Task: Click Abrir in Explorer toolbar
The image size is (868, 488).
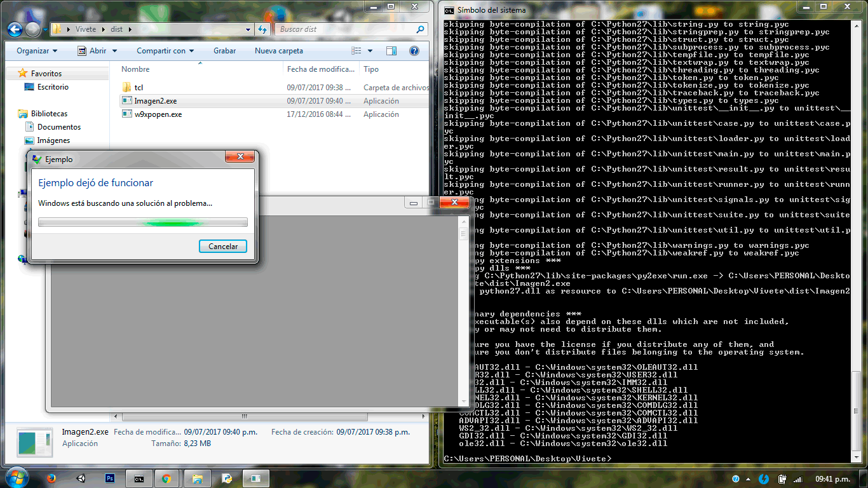Action: tap(92, 51)
